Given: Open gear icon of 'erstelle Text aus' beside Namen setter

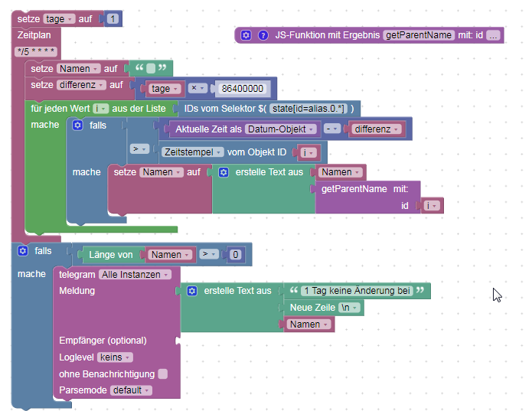Looking at the screenshot, I should point(224,172).
